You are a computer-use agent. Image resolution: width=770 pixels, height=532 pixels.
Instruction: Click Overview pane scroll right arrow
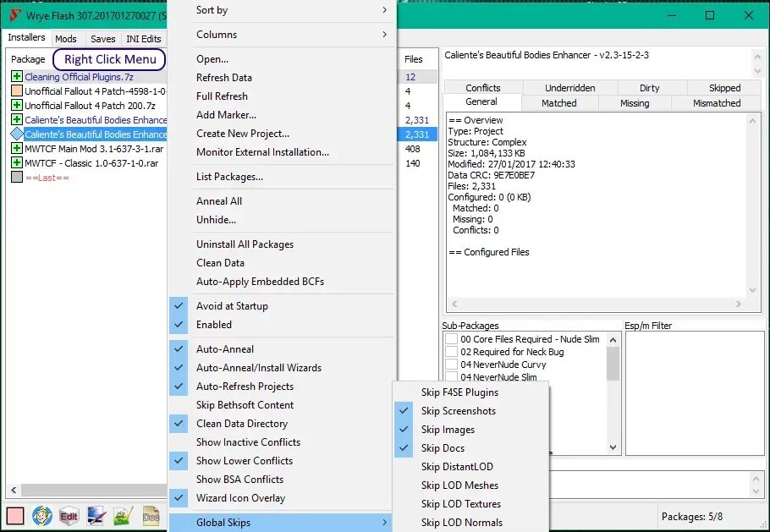point(738,304)
